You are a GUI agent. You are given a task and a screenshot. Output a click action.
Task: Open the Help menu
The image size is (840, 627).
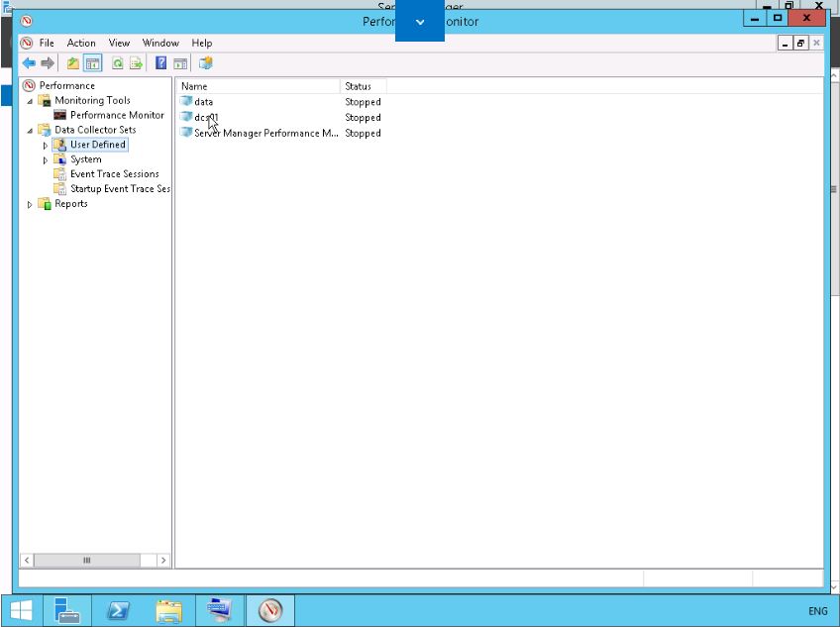tap(202, 43)
